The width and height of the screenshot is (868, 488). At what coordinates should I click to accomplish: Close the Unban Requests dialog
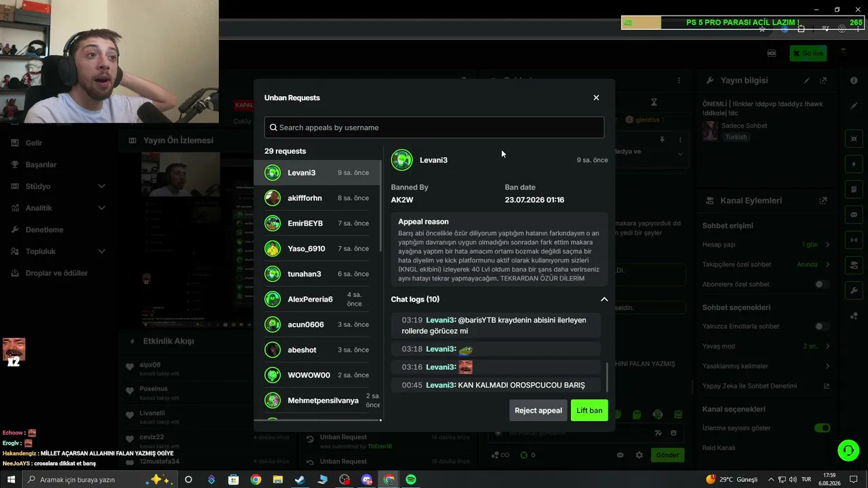point(596,98)
